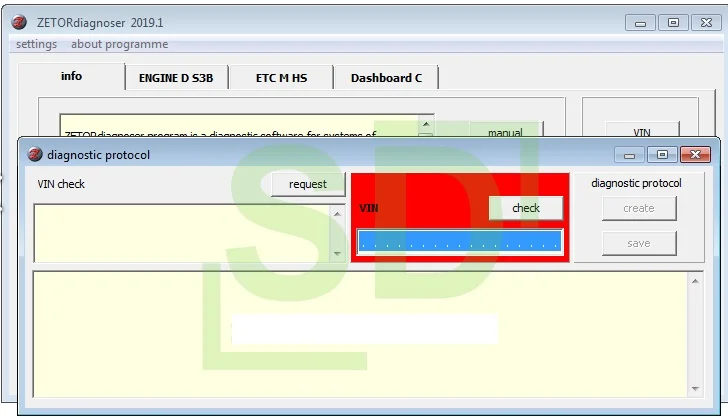728x419 pixels.
Task: Switch to the info tab
Action: [x=71, y=76]
